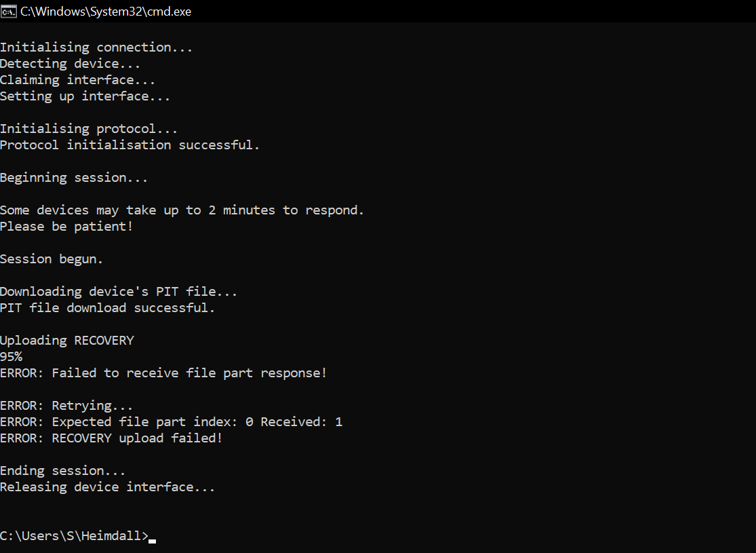Click 'Protocol initialisation successful.' text
This screenshot has height=553, width=756.
[130, 145]
